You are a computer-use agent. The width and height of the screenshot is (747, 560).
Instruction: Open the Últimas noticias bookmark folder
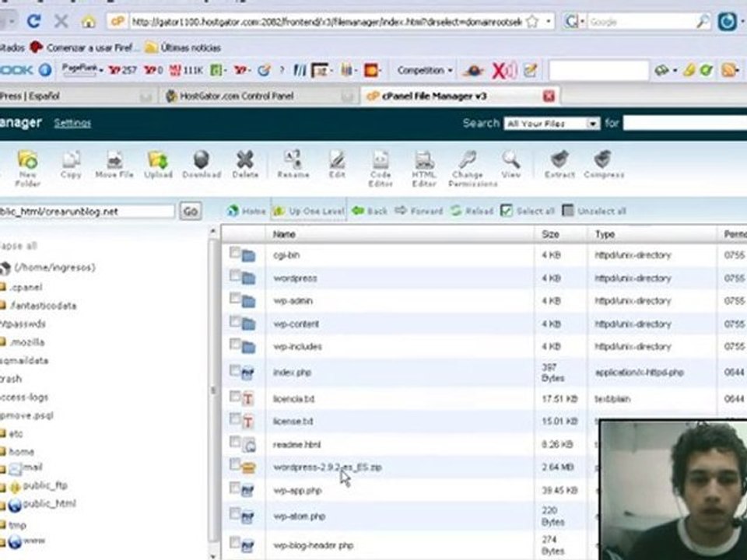[182, 47]
